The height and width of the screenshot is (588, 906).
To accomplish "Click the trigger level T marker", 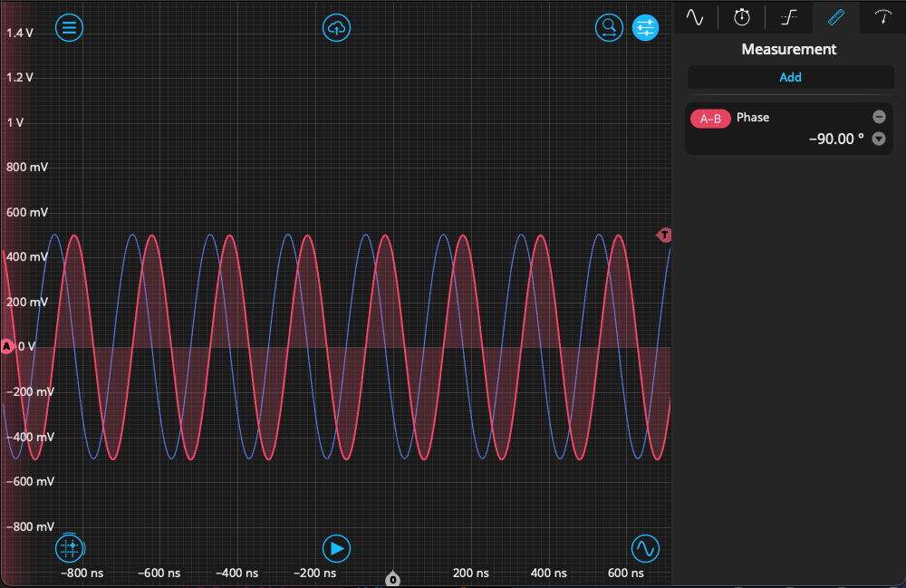I will pyautogui.click(x=665, y=236).
